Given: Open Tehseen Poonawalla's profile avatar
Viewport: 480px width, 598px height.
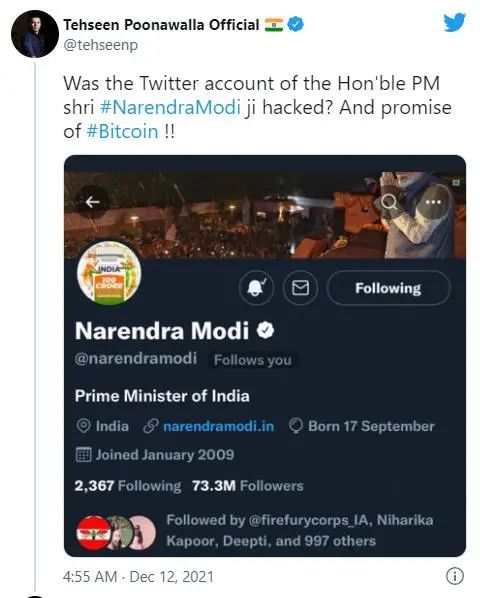Looking at the screenshot, I should pyautogui.click(x=35, y=34).
